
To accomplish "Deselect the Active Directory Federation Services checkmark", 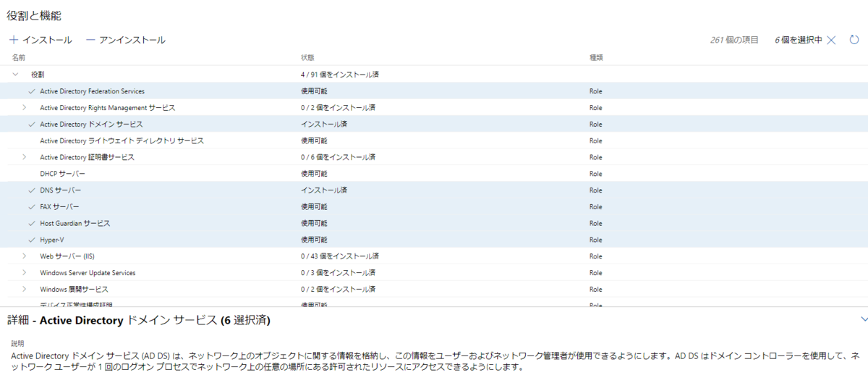I will 31,91.
